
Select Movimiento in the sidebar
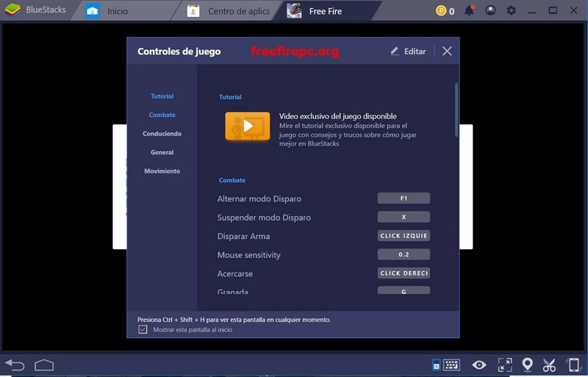click(162, 171)
